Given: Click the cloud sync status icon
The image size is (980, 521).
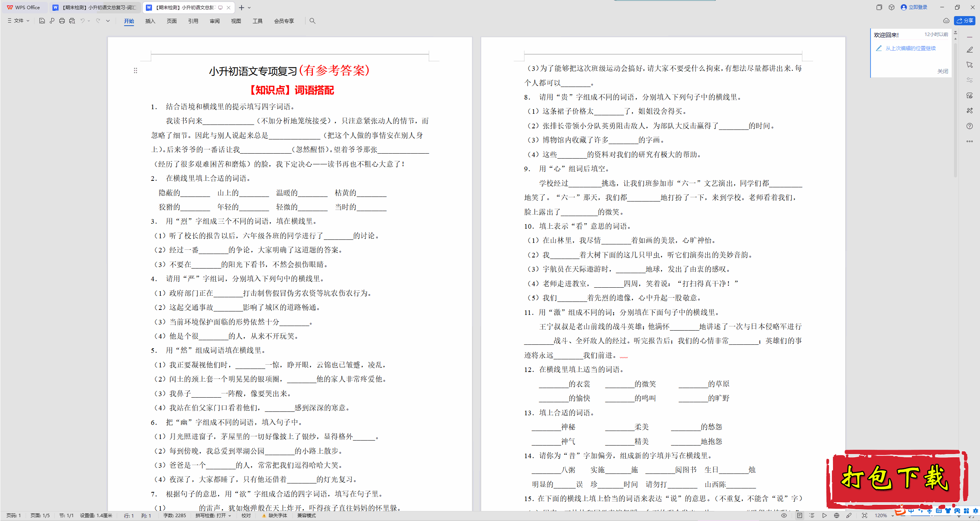Looking at the screenshot, I should [x=946, y=21].
